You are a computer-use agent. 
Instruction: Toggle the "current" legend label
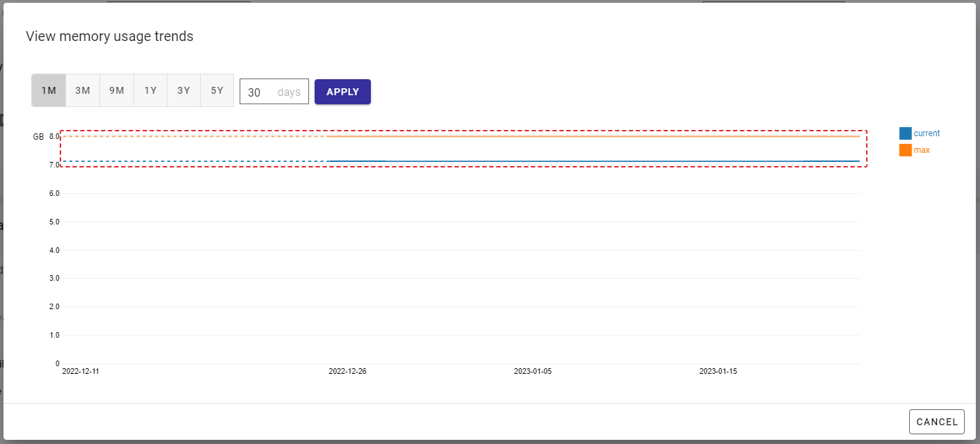tap(927, 133)
